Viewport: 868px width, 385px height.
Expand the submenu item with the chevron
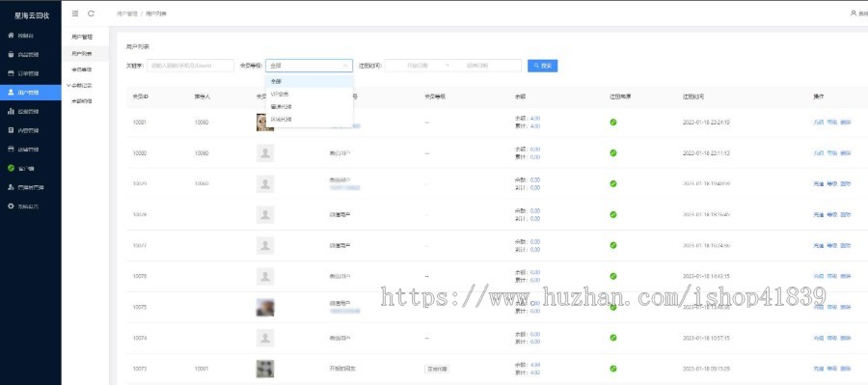tap(81, 85)
